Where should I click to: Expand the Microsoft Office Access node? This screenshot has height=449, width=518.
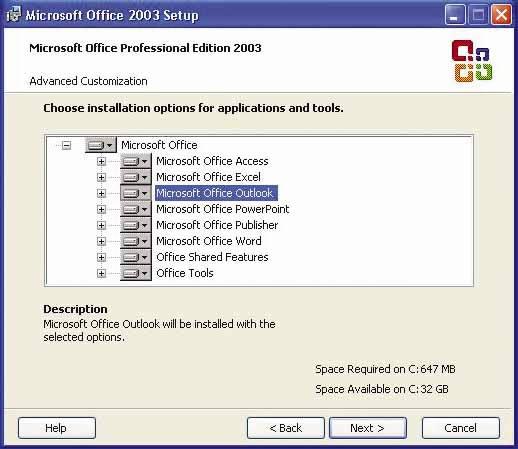pyautogui.click(x=101, y=161)
